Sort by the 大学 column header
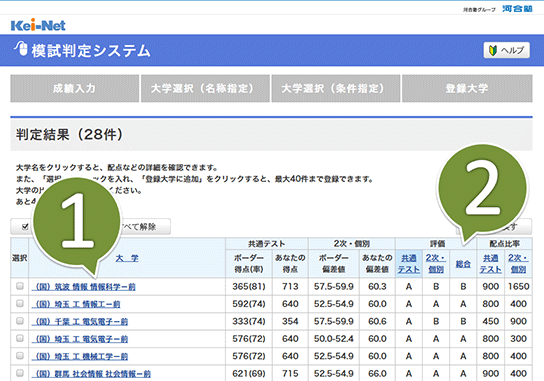Viewport: 544px width, 381px height. (127, 258)
